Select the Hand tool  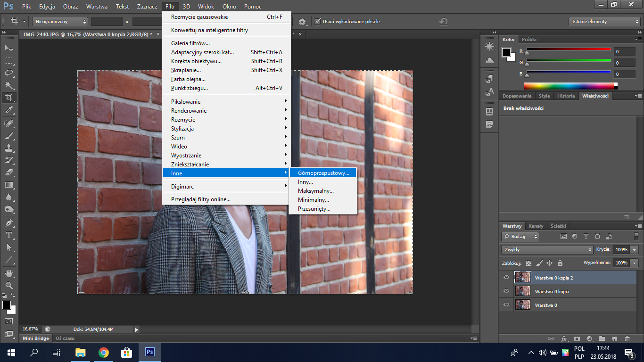[9, 273]
